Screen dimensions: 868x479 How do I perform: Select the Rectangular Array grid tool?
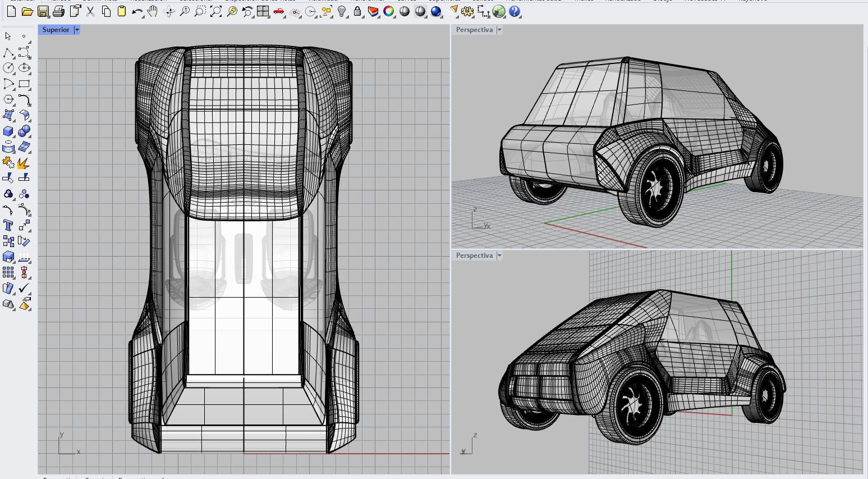[8, 272]
